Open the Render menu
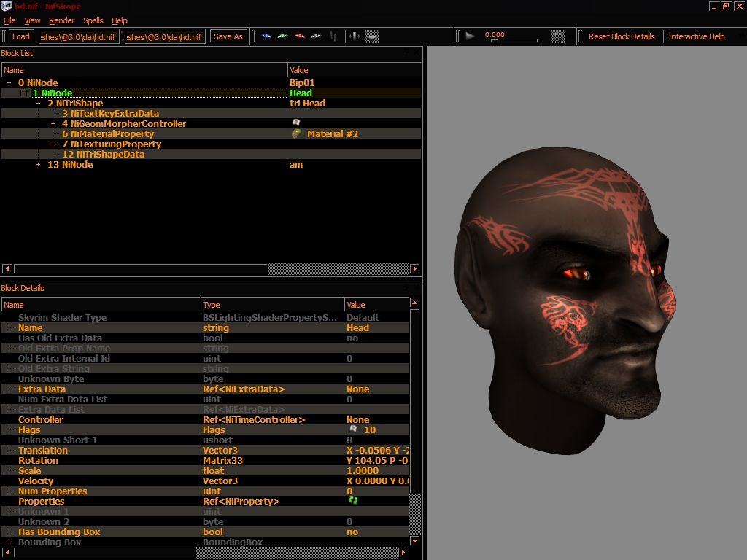Screen dimensions: 747x560 [61, 20]
